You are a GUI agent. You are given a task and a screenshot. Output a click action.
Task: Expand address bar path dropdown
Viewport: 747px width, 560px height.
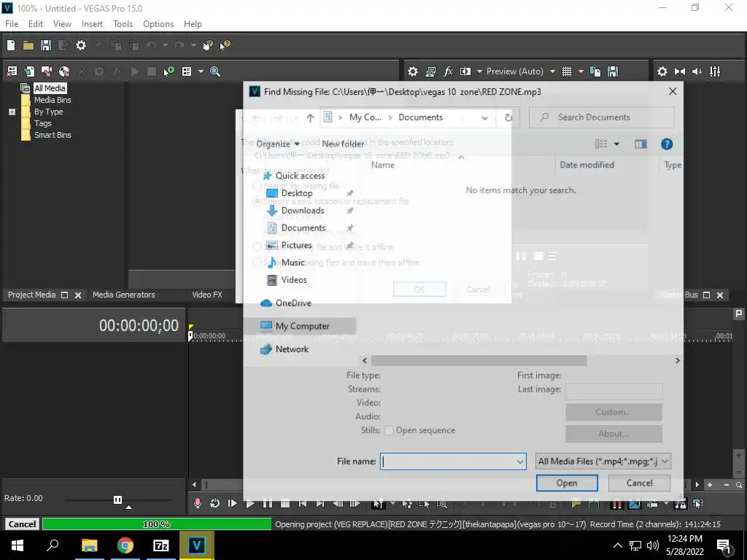click(x=484, y=117)
